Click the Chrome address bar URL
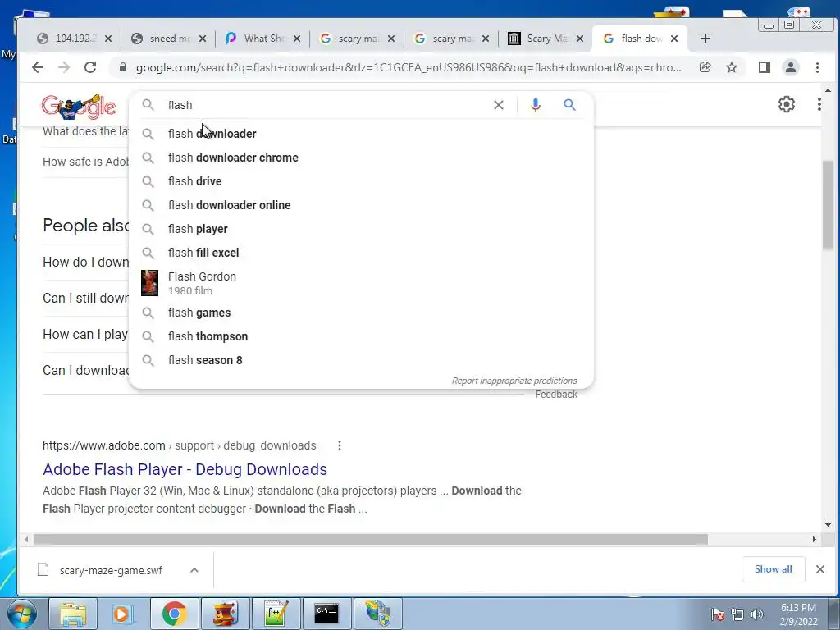 pos(409,67)
